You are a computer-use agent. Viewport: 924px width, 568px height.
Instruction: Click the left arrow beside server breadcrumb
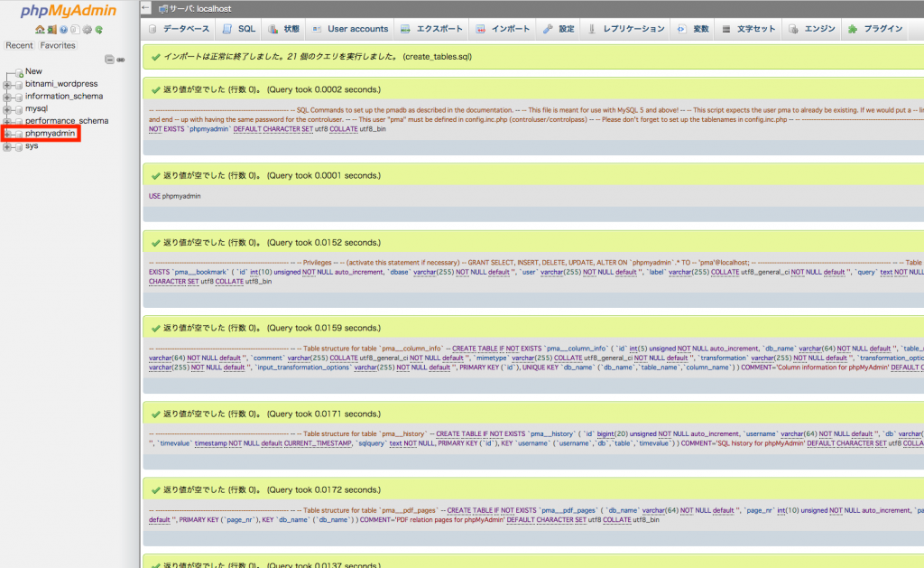pos(147,7)
